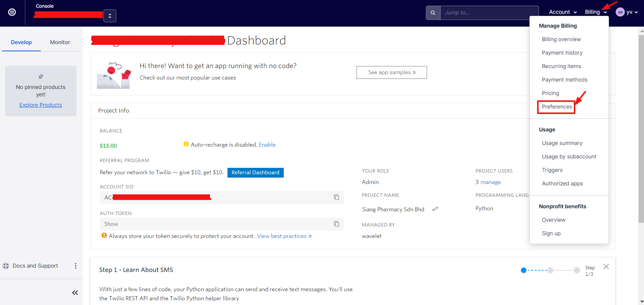This screenshot has width=644, height=305.
Task: Select Payment methods menu item
Action: [564, 80]
